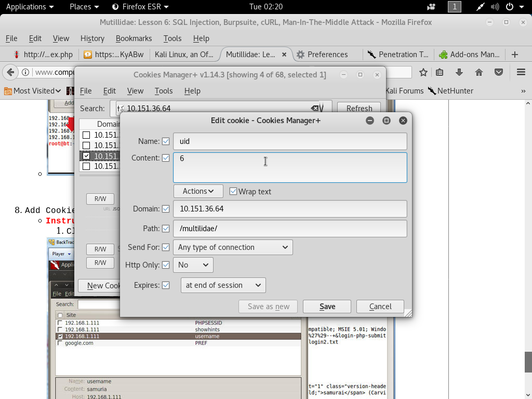532x399 pixels.
Task: Toggle the Wrap text checkbox
Action: click(x=233, y=191)
